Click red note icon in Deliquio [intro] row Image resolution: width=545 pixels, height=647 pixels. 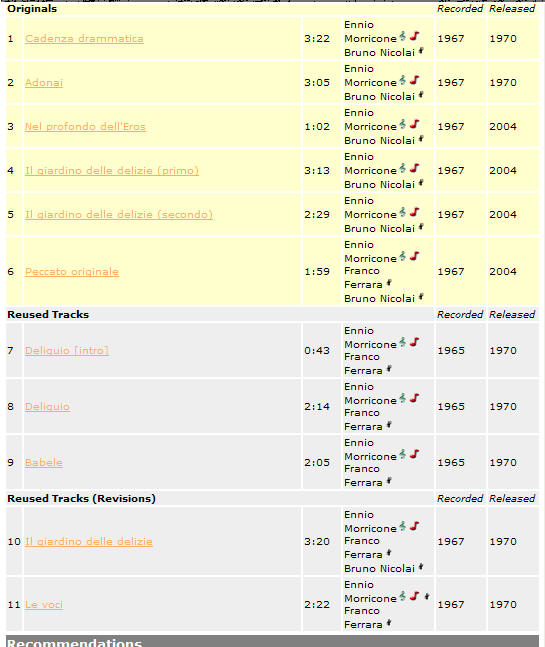pyautogui.click(x=415, y=342)
